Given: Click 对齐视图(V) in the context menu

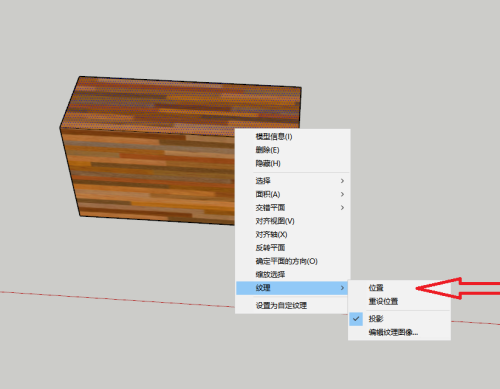Looking at the screenshot, I should click(293, 221).
